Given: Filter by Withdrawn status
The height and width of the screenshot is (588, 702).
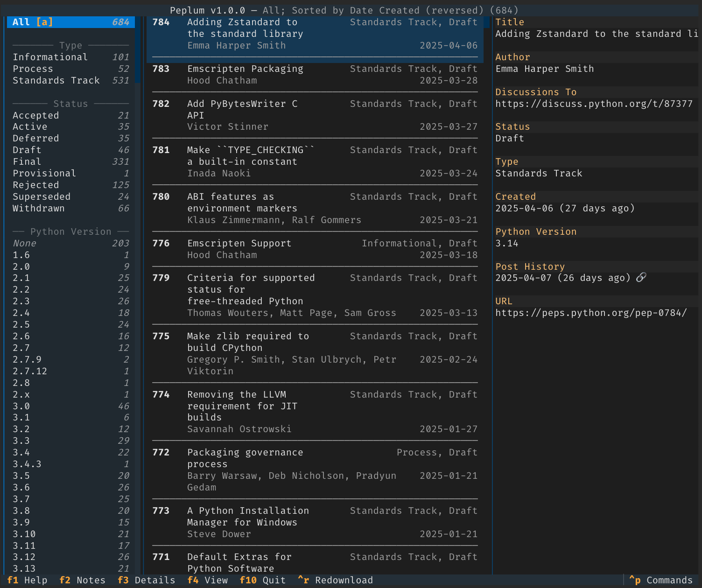Looking at the screenshot, I should click(71, 208).
